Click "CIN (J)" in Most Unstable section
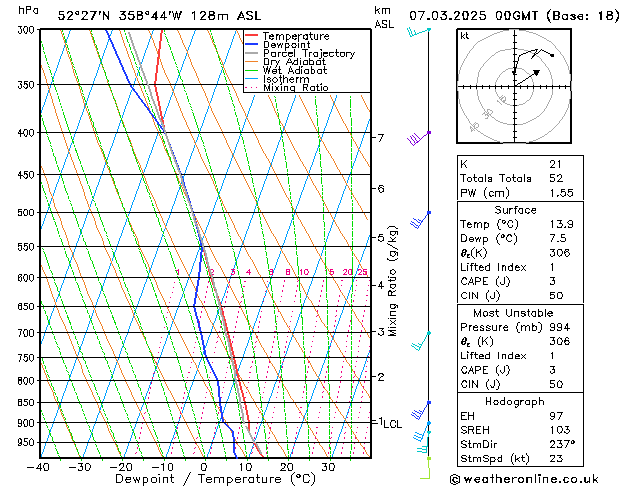Viewport: 629px width, 486px height. pyautogui.click(x=480, y=384)
